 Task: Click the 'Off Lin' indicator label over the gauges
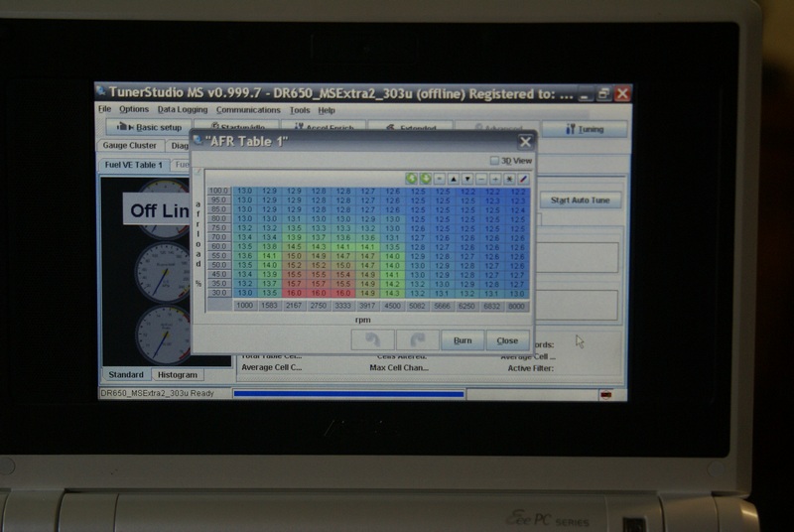[x=157, y=210]
